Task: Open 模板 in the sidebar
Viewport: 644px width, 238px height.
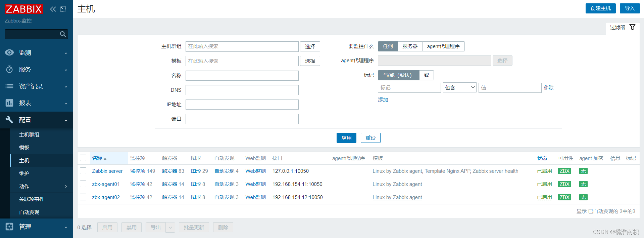Action: pos(24,148)
